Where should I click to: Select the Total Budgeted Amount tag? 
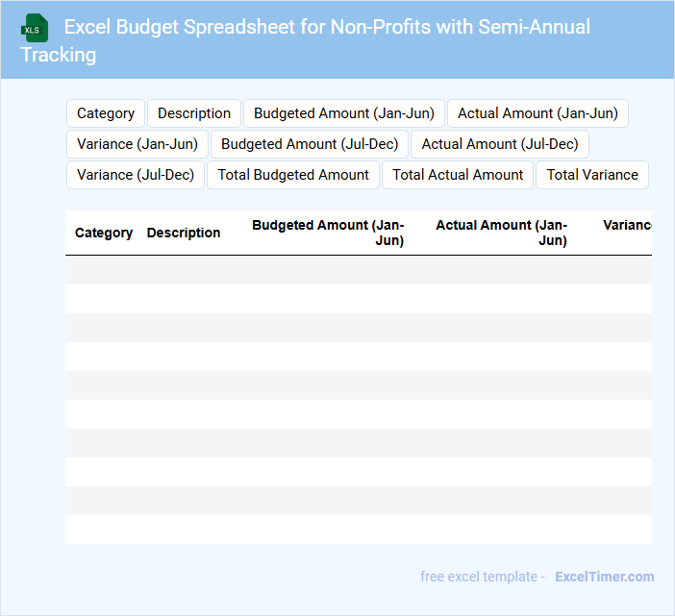click(293, 175)
